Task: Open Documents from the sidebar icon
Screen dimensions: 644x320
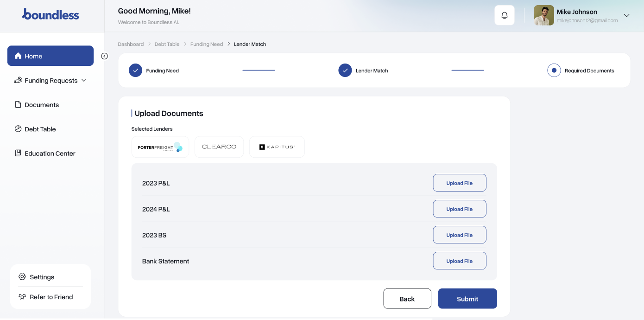Action: [17, 104]
